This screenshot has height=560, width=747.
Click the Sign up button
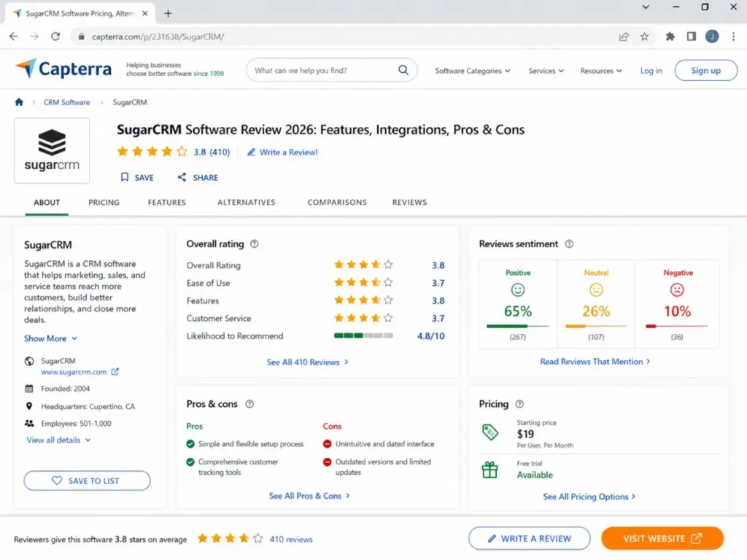click(705, 71)
